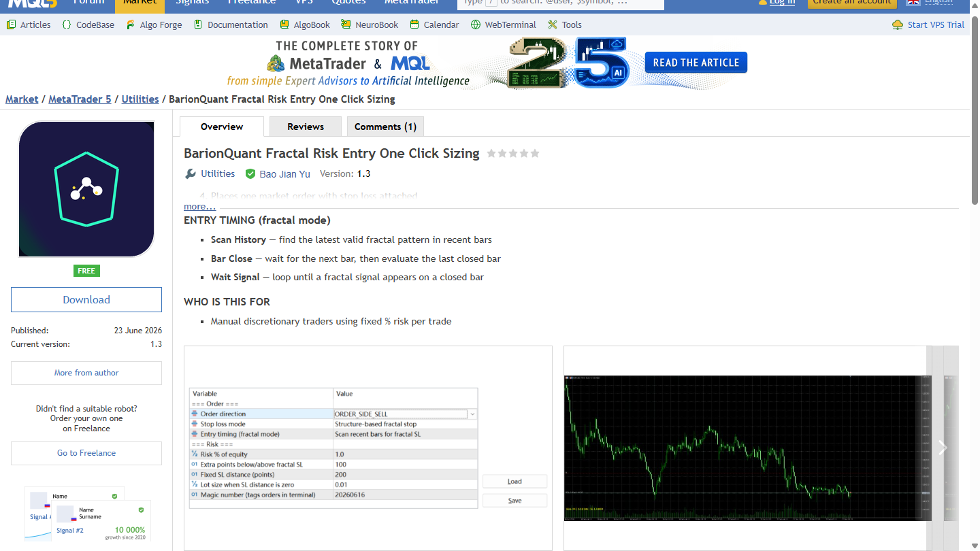980x551 pixels.
Task: Click the 'Didn't find a suitable robot?' text
Action: 86,409
